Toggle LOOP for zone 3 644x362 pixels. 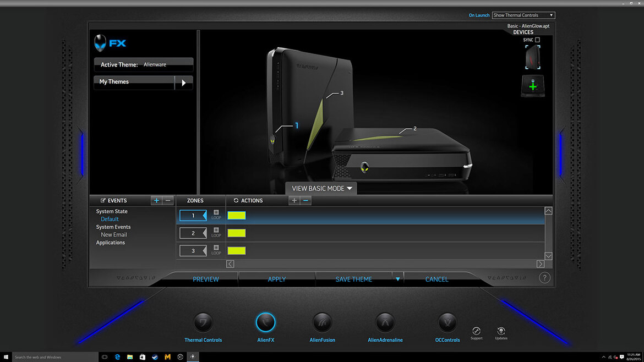tap(216, 248)
